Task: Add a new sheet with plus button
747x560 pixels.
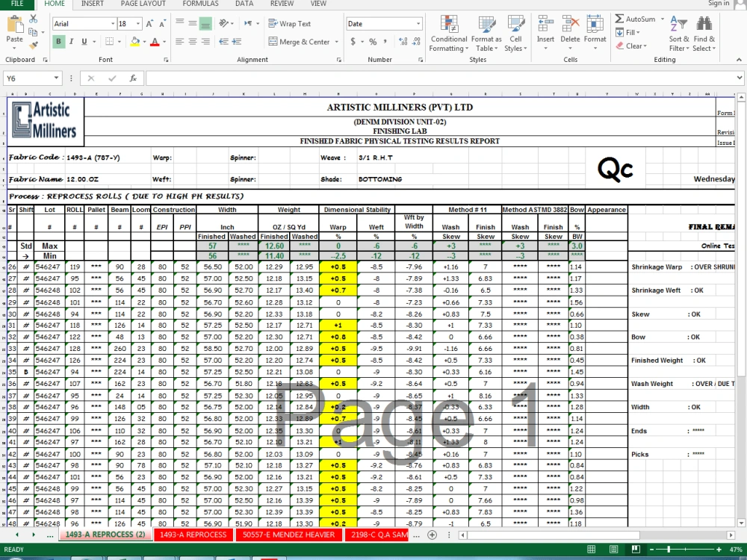Action: [x=432, y=535]
